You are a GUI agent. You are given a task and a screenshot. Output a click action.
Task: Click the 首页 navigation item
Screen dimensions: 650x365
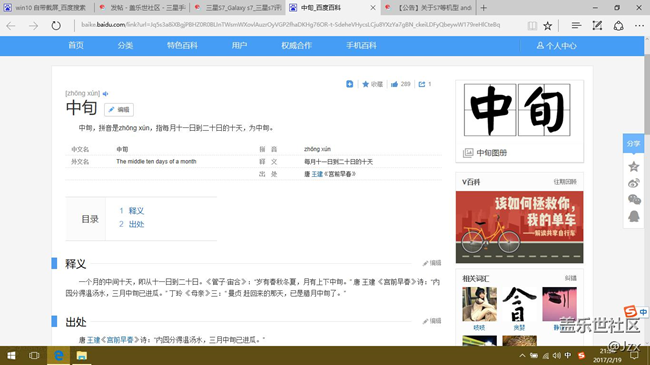pyautogui.click(x=76, y=46)
